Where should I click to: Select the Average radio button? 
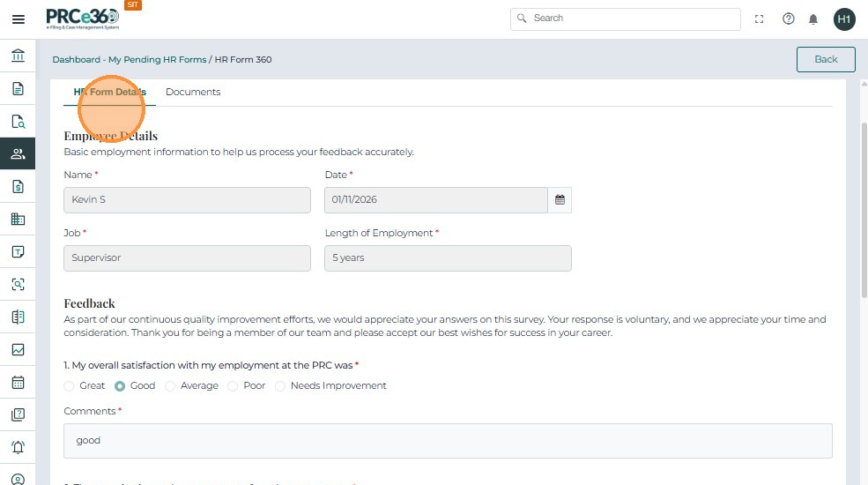[170, 386]
